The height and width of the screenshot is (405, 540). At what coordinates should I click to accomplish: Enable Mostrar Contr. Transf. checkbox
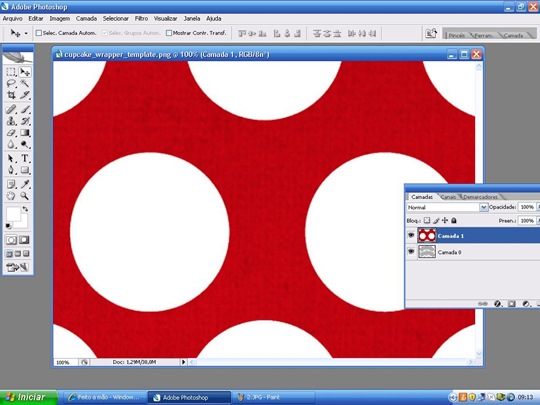(169, 33)
